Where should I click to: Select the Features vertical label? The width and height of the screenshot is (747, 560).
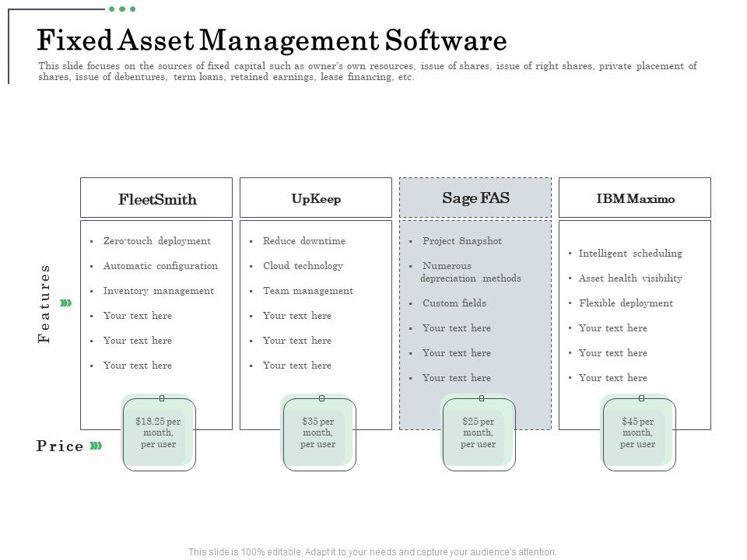[x=44, y=303]
